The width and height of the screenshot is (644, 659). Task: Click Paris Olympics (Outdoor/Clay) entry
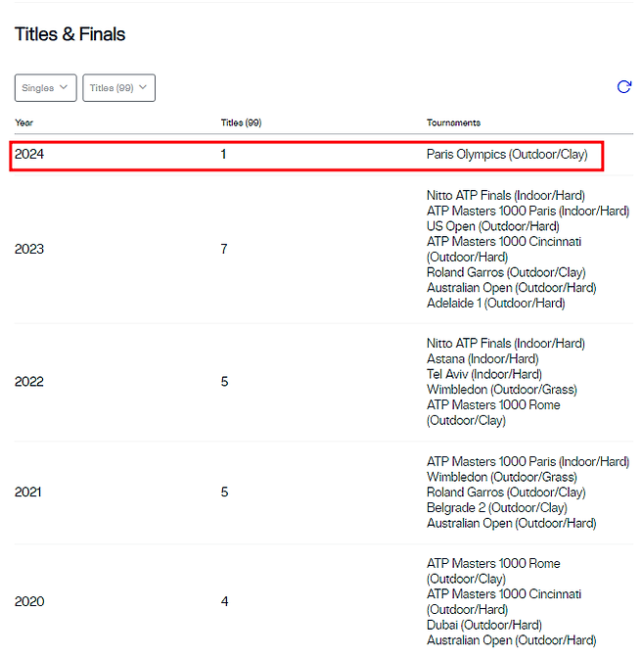coord(507,155)
